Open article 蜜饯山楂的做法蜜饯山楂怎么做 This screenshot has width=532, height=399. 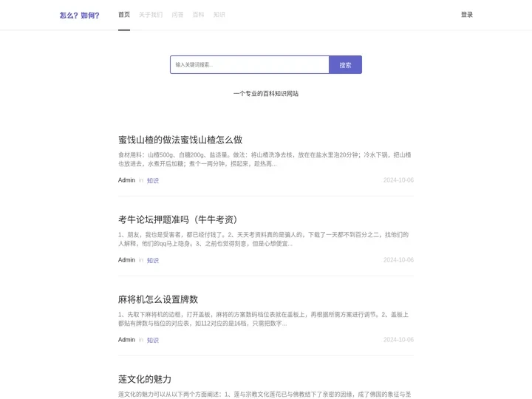(x=180, y=140)
